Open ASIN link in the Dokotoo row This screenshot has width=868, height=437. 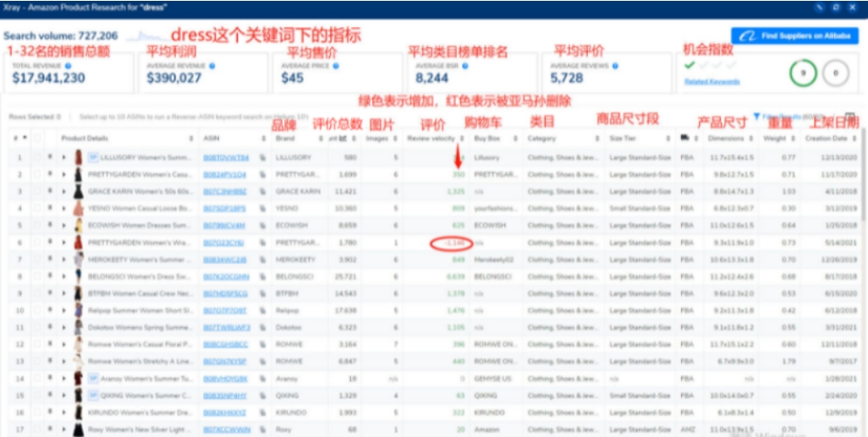click(227, 327)
